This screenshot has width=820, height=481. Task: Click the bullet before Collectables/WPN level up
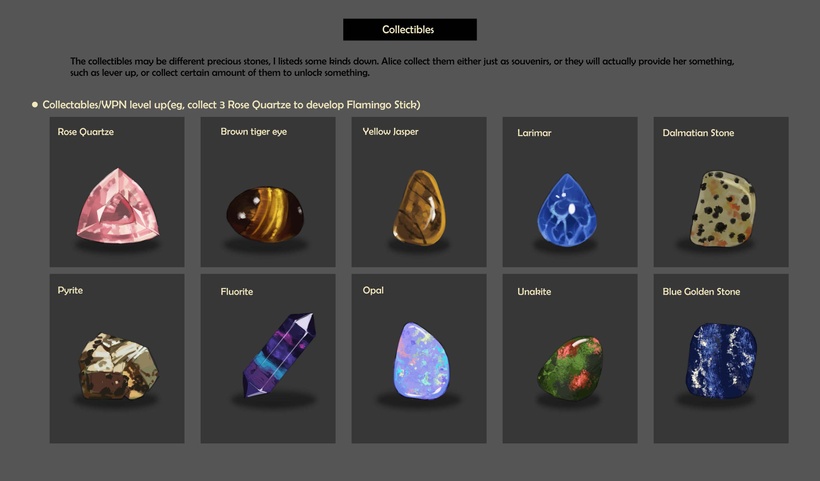(35, 105)
